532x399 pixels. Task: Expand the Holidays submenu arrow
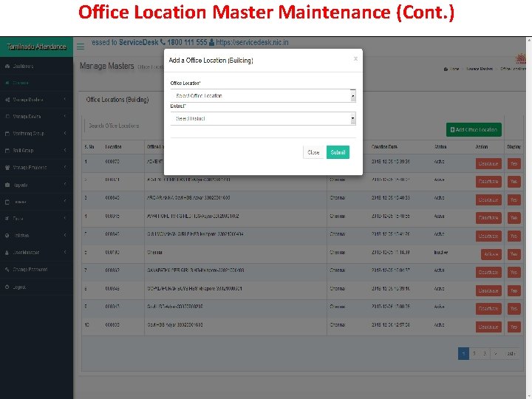tap(65, 235)
